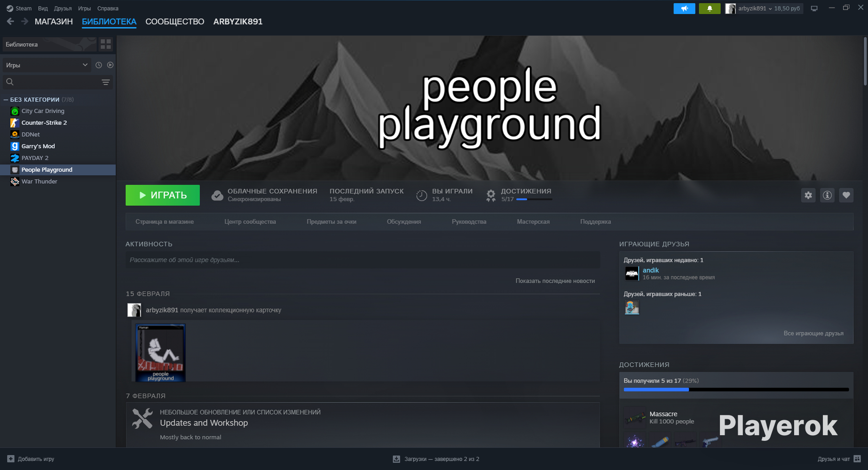
Task: Open the Предметы за очки link
Action: 331,222
